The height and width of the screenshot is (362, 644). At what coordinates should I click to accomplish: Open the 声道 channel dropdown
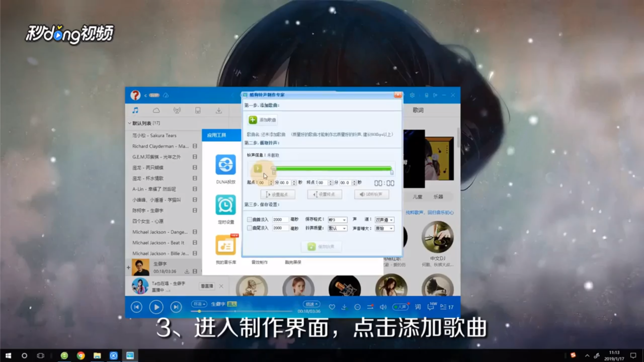tap(384, 220)
